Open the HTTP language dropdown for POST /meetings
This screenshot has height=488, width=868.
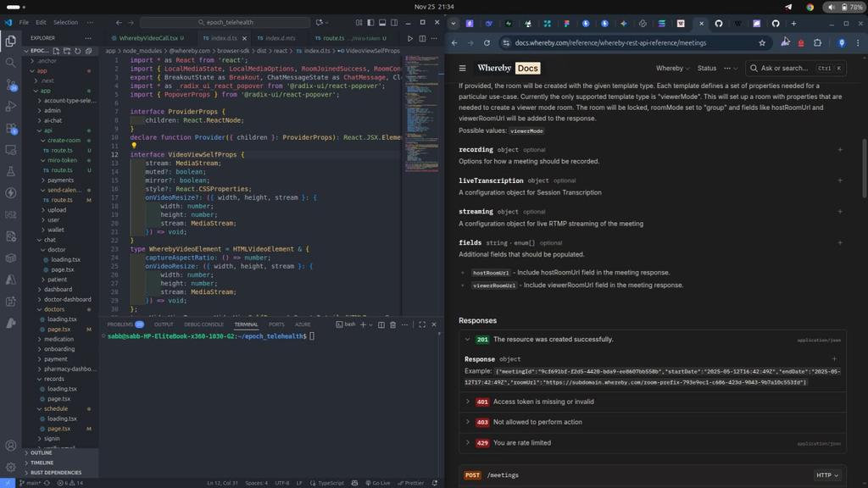pyautogui.click(x=827, y=475)
